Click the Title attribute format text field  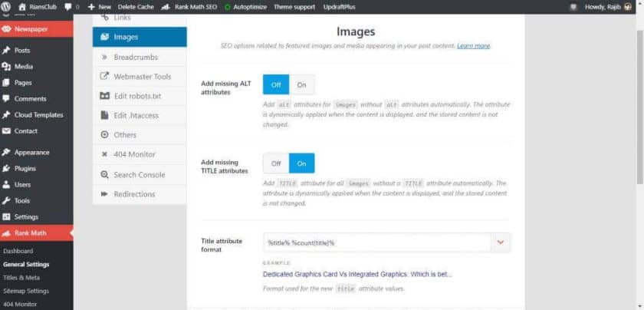coord(377,242)
